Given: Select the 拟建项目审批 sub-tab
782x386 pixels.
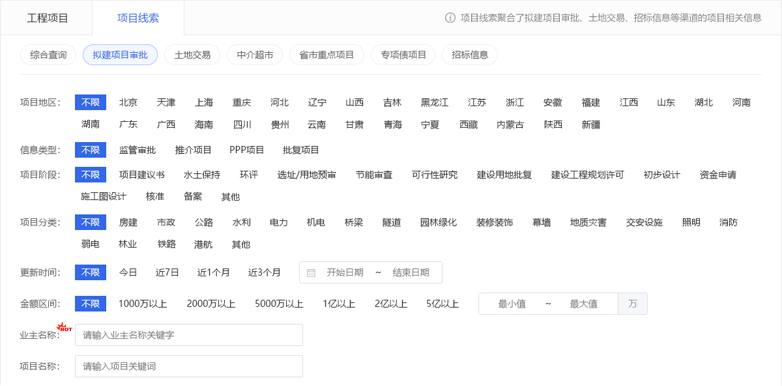Looking at the screenshot, I should tap(120, 55).
